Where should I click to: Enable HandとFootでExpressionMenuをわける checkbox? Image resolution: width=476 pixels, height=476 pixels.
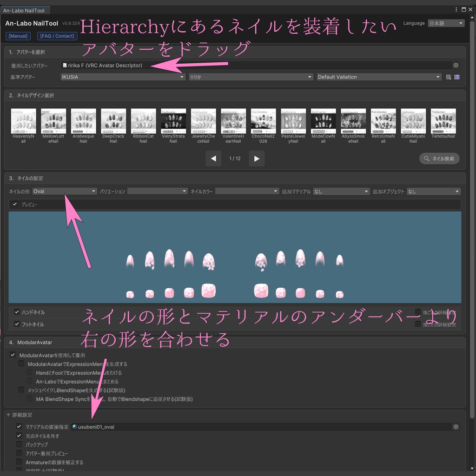(29, 372)
